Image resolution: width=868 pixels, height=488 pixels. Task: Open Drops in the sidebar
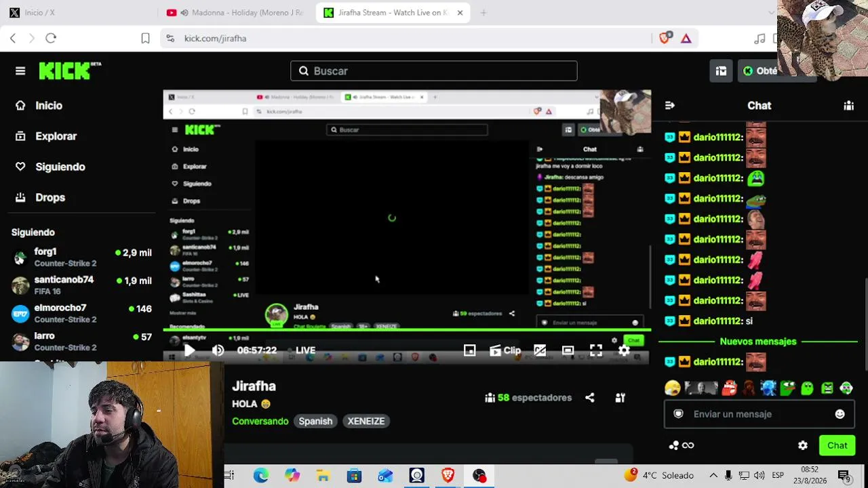(x=40, y=197)
